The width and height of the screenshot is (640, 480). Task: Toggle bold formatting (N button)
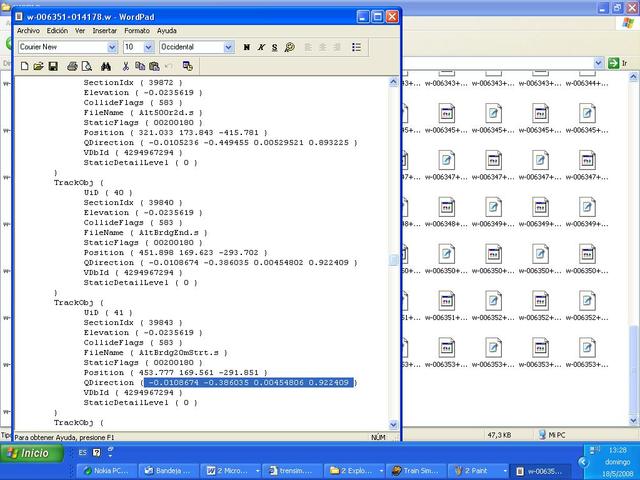pyautogui.click(x=247, y=47)
